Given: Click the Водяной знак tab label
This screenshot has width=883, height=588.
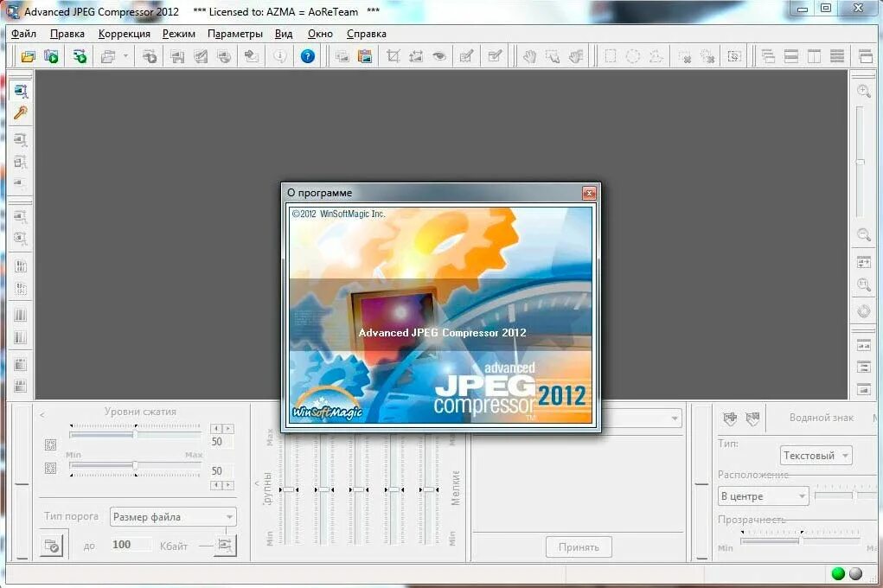Looking at the screenshot, I should tap(821, 418).
